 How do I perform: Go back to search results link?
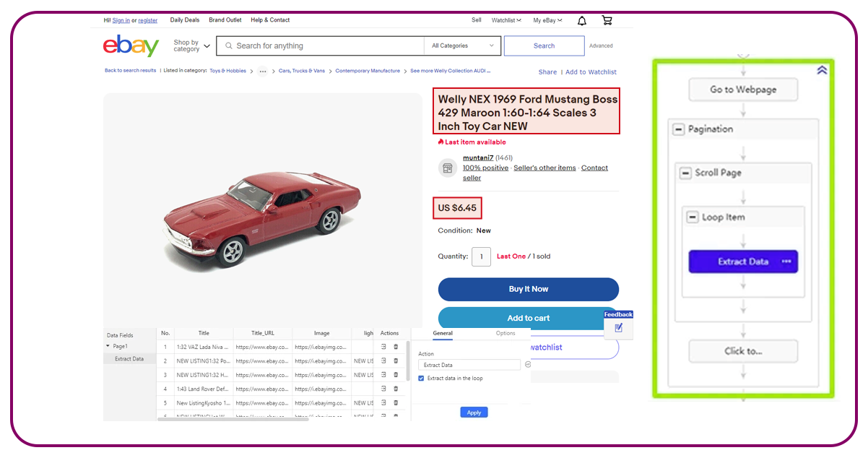click(130, 71)
